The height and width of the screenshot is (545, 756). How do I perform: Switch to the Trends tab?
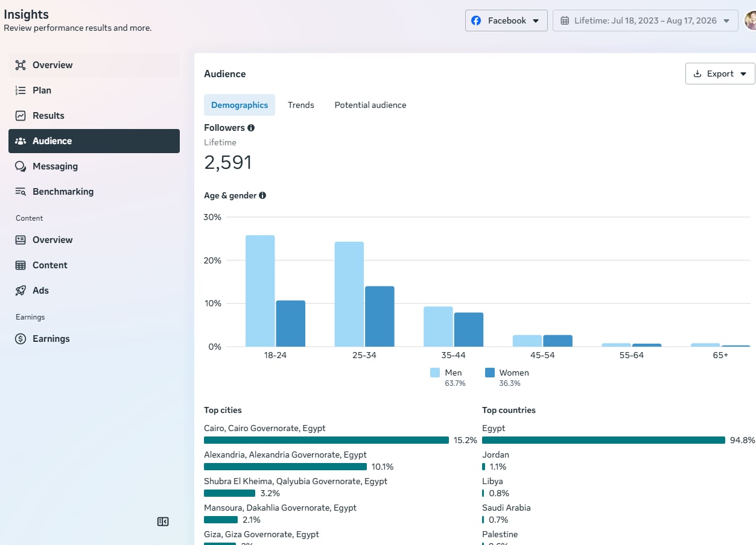coord(301,105)
